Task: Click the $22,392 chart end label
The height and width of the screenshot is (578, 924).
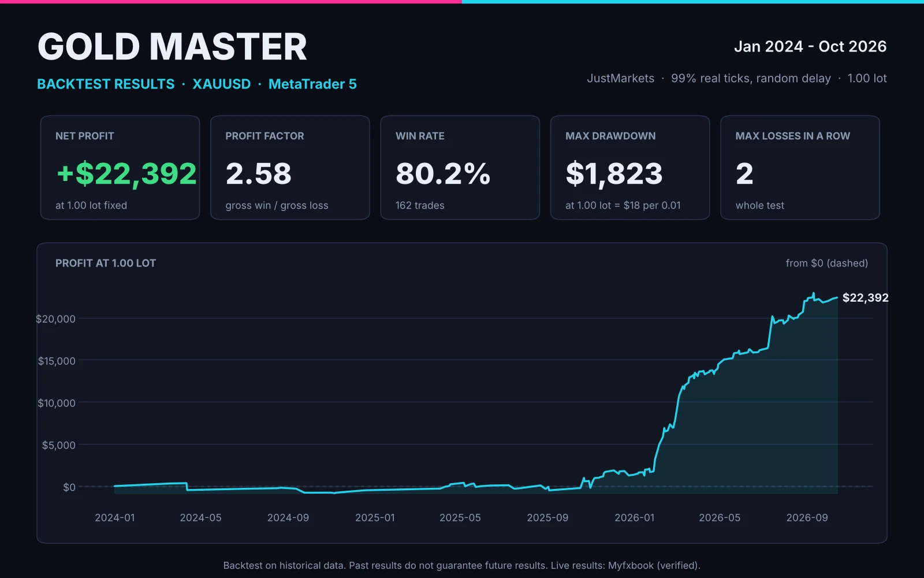Action: [865, 298]
